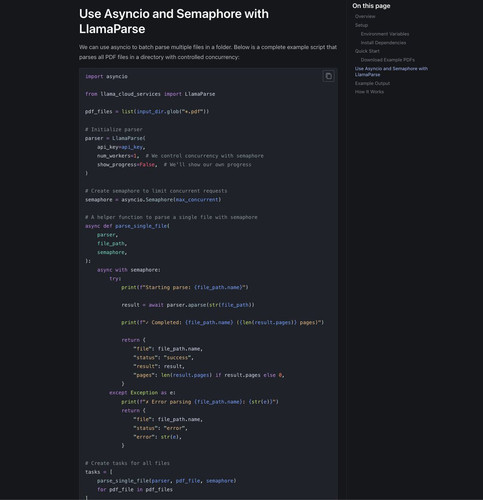The height and width of the screenshot is (500, 483).
Task: Click the 'import asyncio' code line
Action: click(106, 76)
